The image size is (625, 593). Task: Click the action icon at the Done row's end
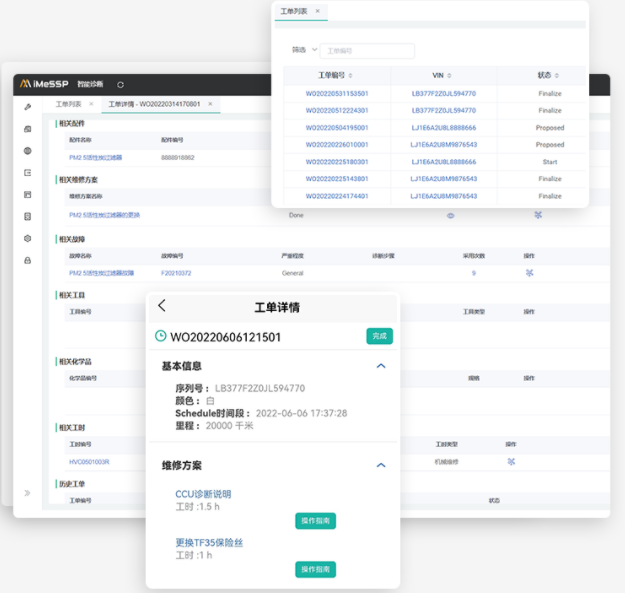click(538, 215)
